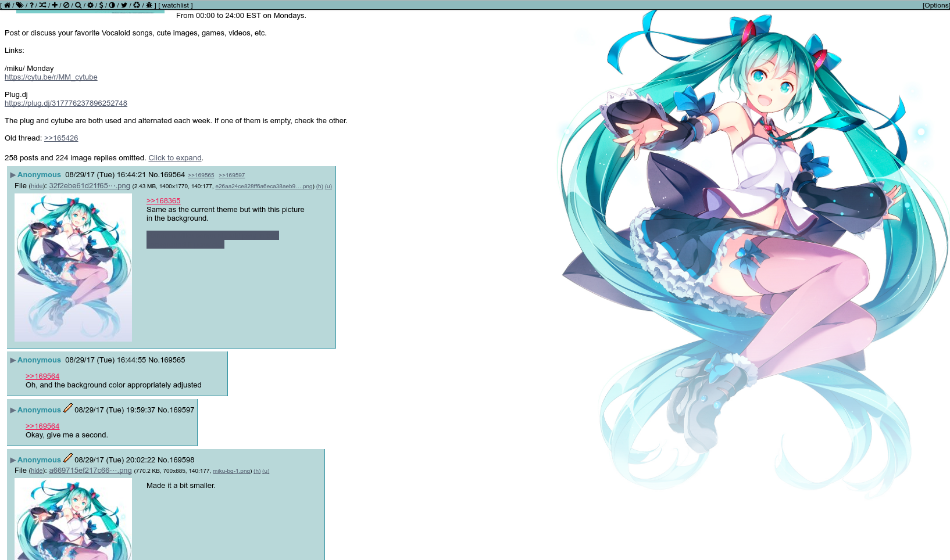Viewport: 950px width, 560px height.
Task: Hide the file in post 169564
Action: pos(37,186)
